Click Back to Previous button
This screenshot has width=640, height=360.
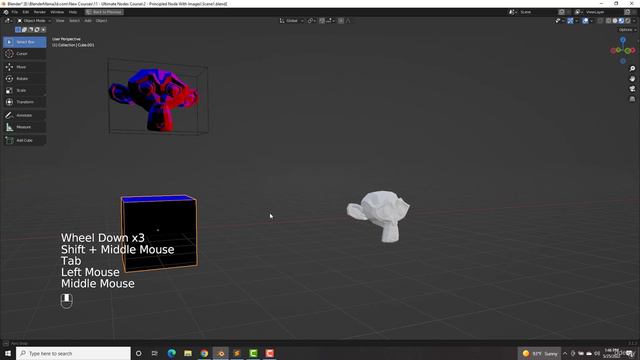point(104,12)
